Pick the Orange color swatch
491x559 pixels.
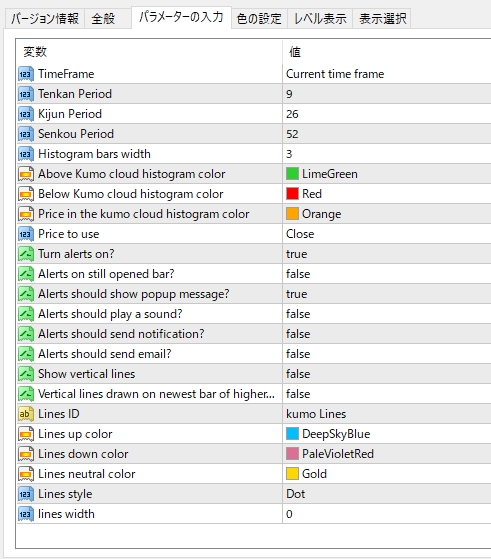[x=292, y=214]
